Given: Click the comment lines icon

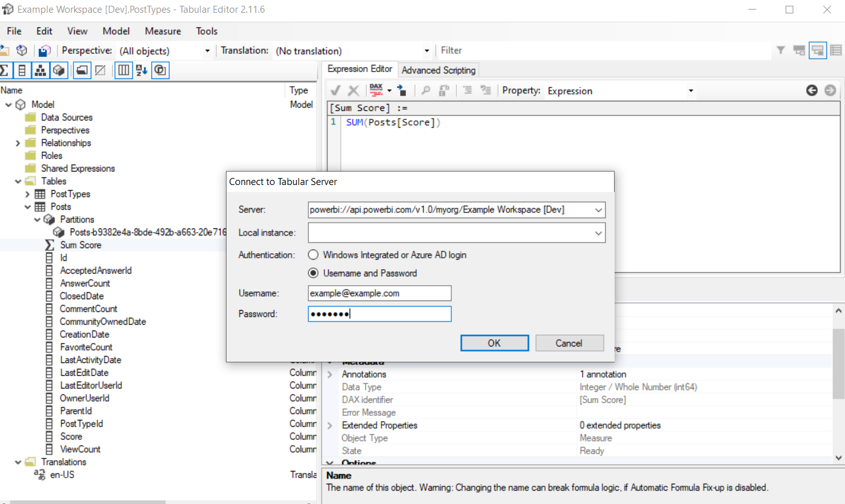Looking at the screenshot, I should 467,91.
